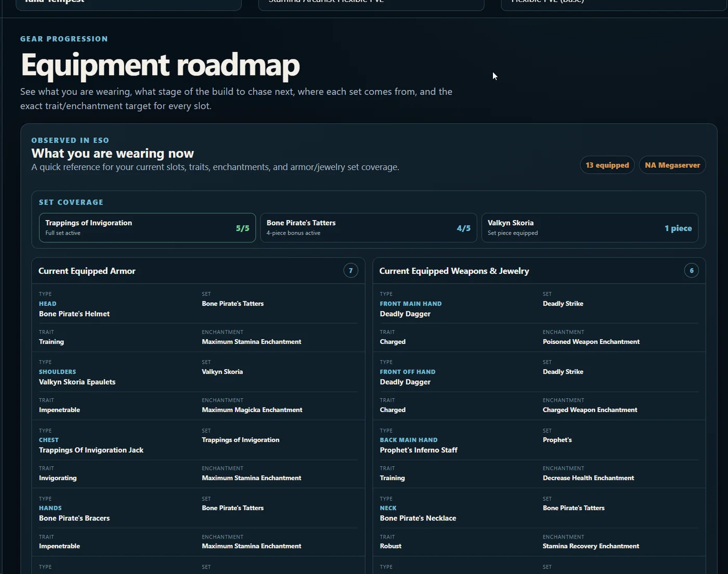Click the Poisoned Weapon Enchantment value

[591, 342]
